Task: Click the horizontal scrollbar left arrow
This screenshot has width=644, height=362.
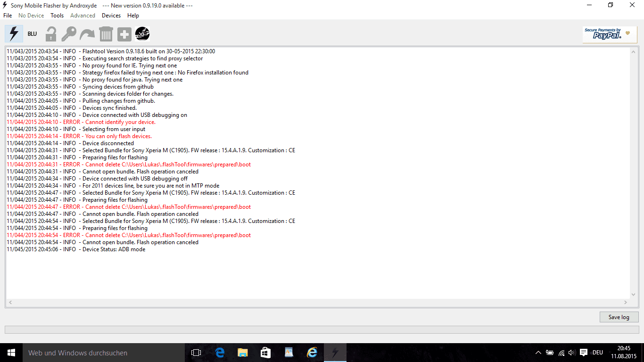Action: (x=10, y=302)
